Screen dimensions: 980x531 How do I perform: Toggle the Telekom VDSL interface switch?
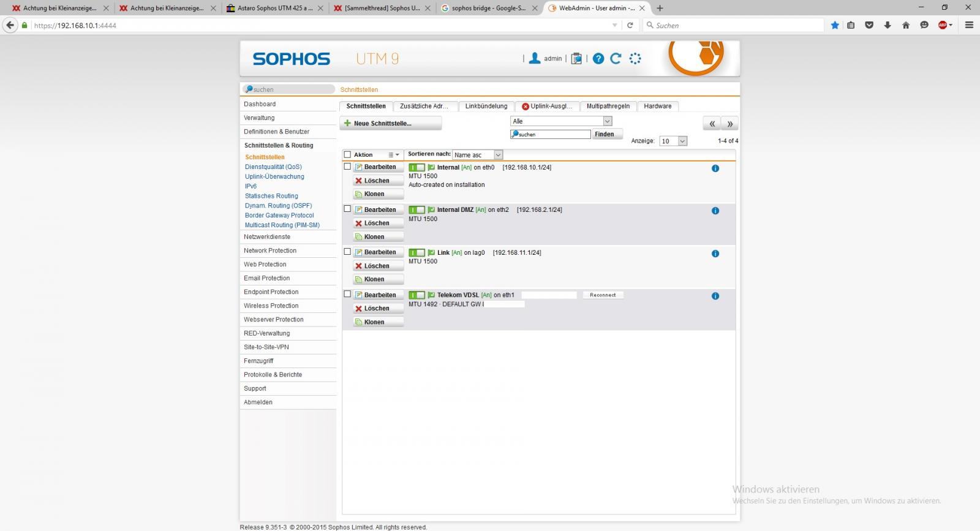(417, 295)
